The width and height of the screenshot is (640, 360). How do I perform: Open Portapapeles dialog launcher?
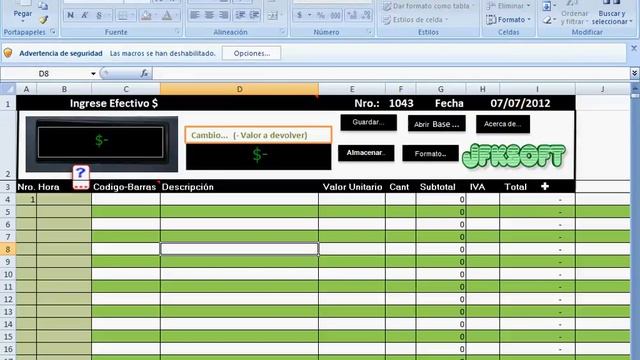tap(53, 31)
